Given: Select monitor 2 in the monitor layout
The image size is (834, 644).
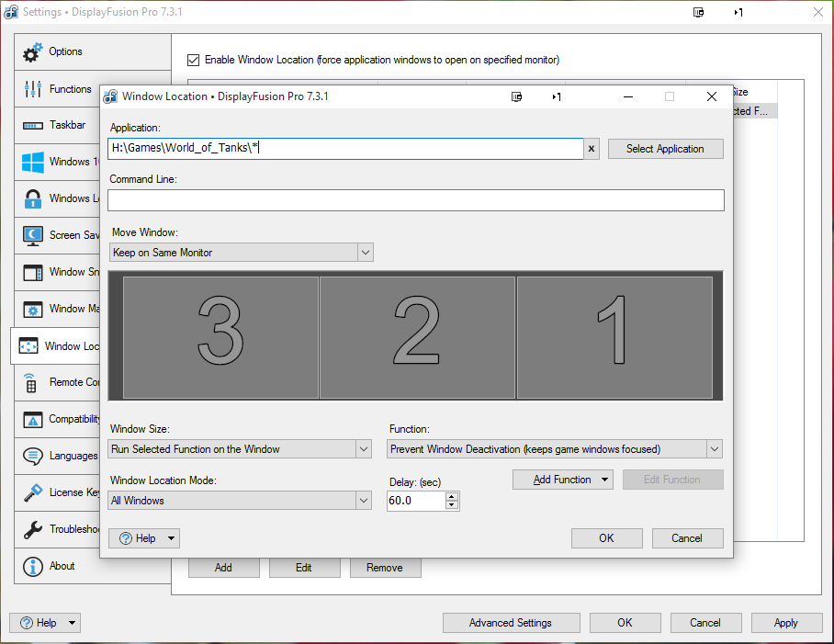Looking at the screenshot, I should pyautogui.click(x=417, y=337).
